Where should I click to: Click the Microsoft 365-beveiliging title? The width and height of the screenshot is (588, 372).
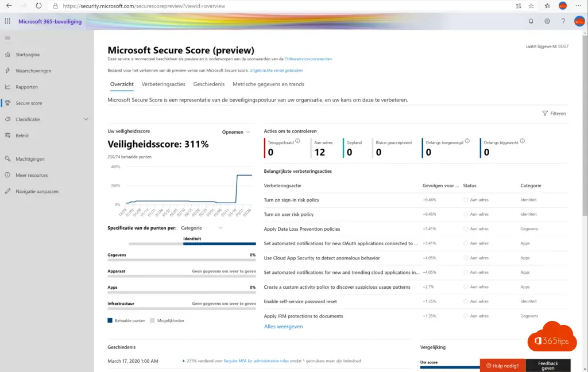(50, 21)
